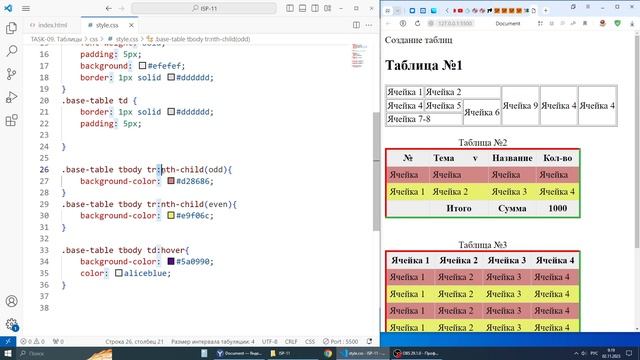Image resolution: width=640 pixels, height=360 pixels.
Task: Open VS Code notifications bell
Action: (369, 341)
